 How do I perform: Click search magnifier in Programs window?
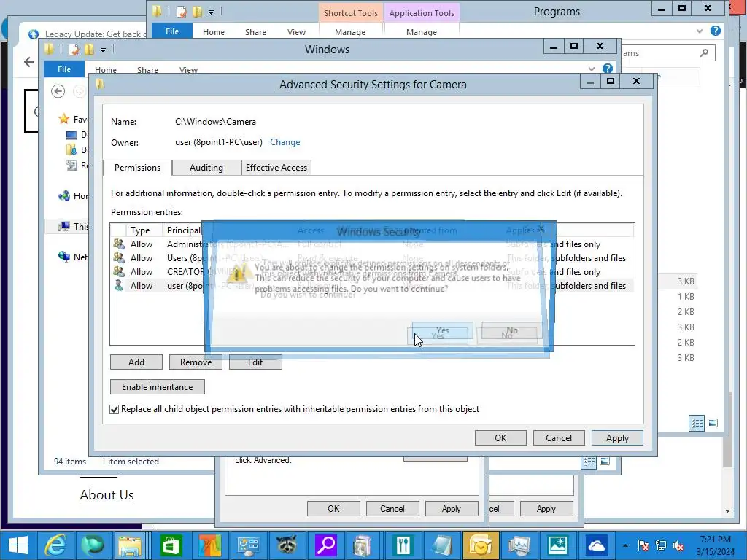click(704, 52)
